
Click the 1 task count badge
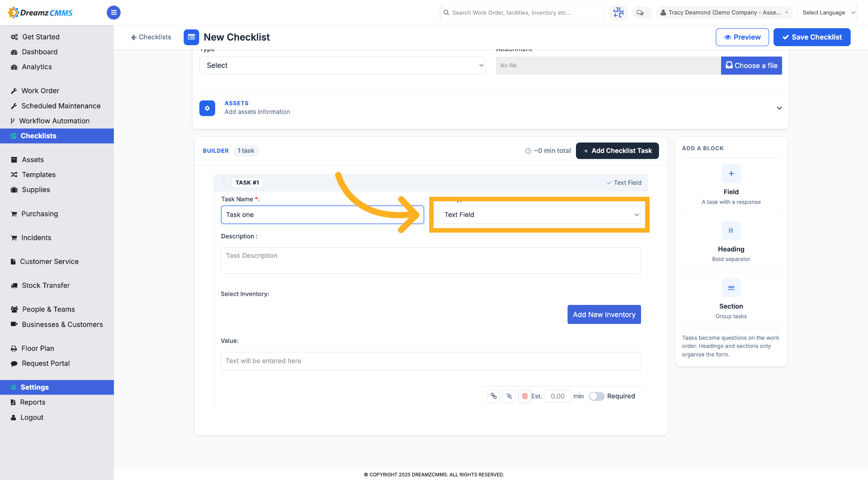point(246,151)
